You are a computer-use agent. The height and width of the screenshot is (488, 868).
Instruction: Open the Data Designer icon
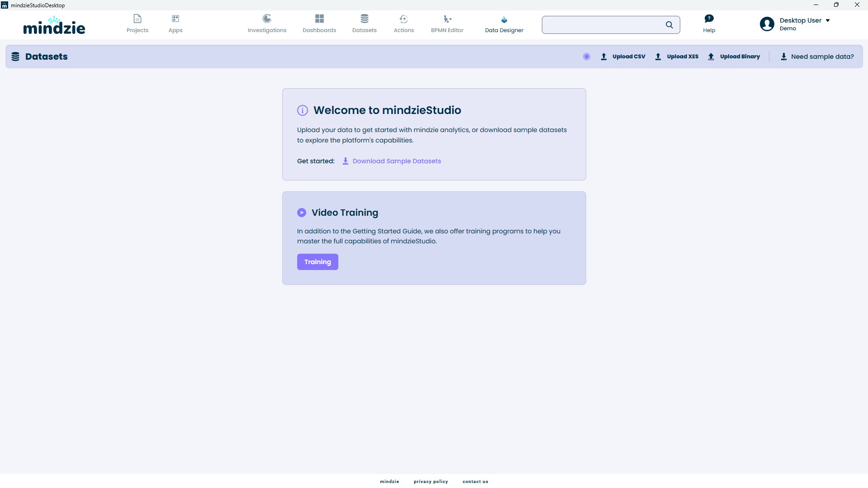[504, 19]
